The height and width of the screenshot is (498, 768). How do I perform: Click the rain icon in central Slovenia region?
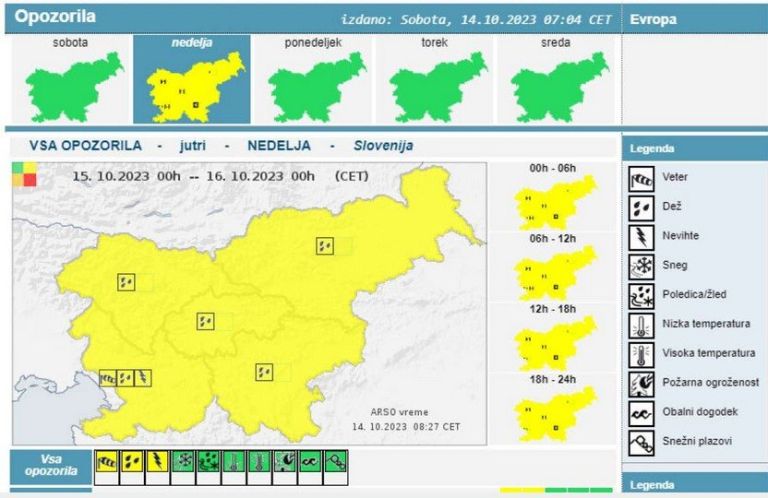[205, 321]
